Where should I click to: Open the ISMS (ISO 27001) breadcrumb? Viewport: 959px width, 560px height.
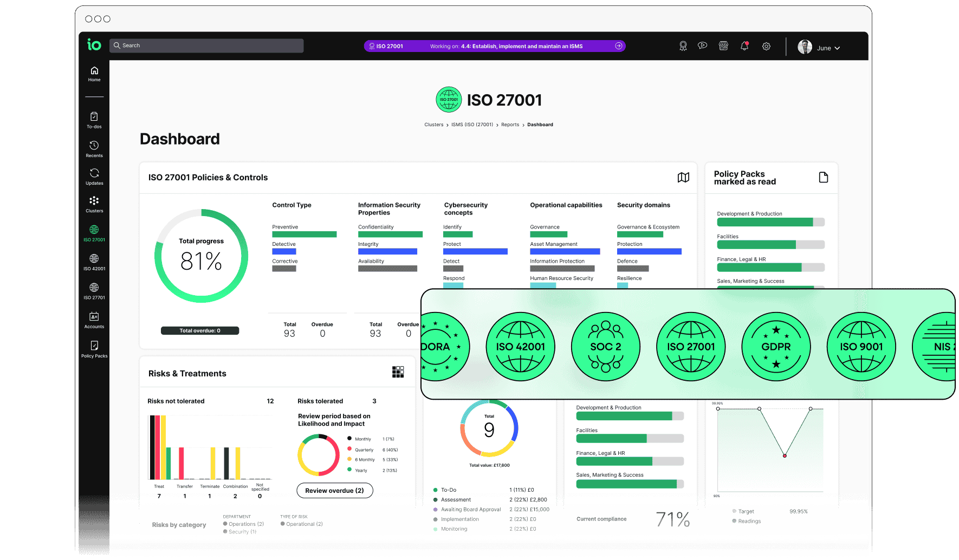472,125
